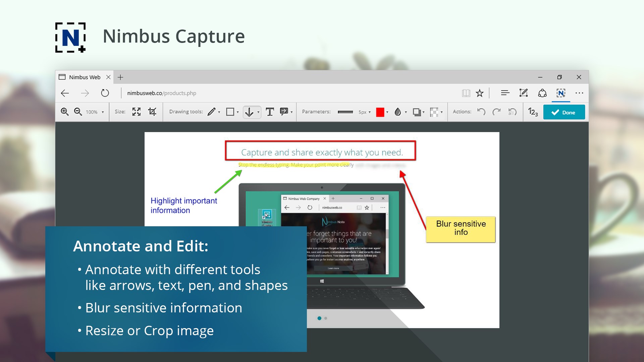Screen dimensions: 644x362
Task: Click the red line color swatch
Action: point(380,112)
